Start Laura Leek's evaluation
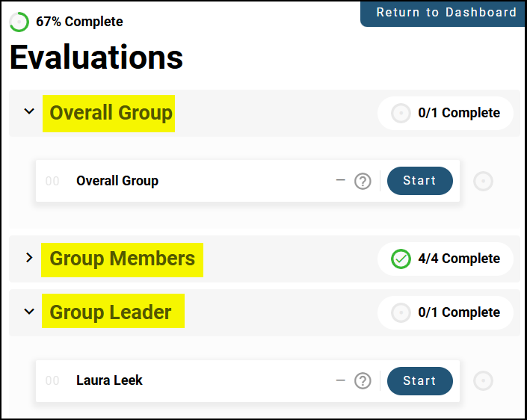This screenshot has height=420, width=527. (x=419, y=381)
